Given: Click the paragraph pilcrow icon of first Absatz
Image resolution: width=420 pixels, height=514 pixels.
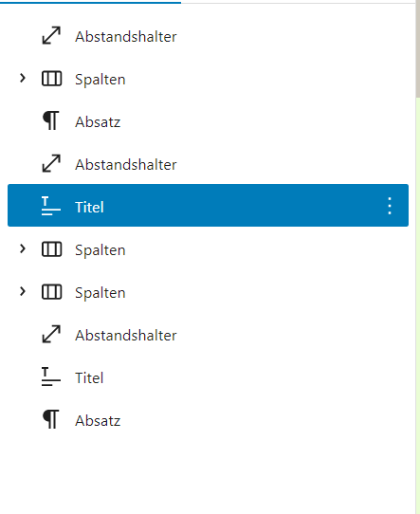Looking at the screenshot, I should click(x=51, y=120).
